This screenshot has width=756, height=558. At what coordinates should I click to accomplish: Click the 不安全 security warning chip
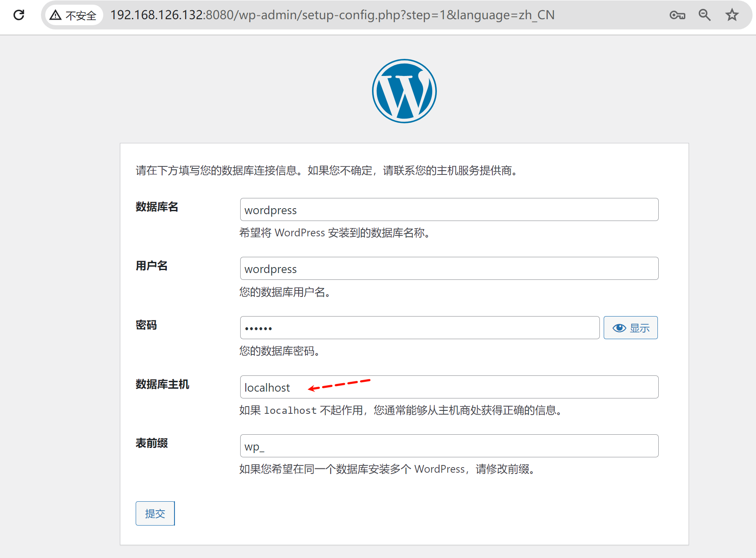(x=73, y=15)
